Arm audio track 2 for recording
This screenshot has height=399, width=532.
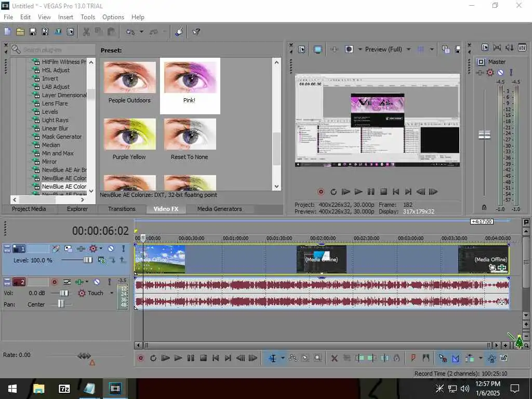click(x=54, y=282)
